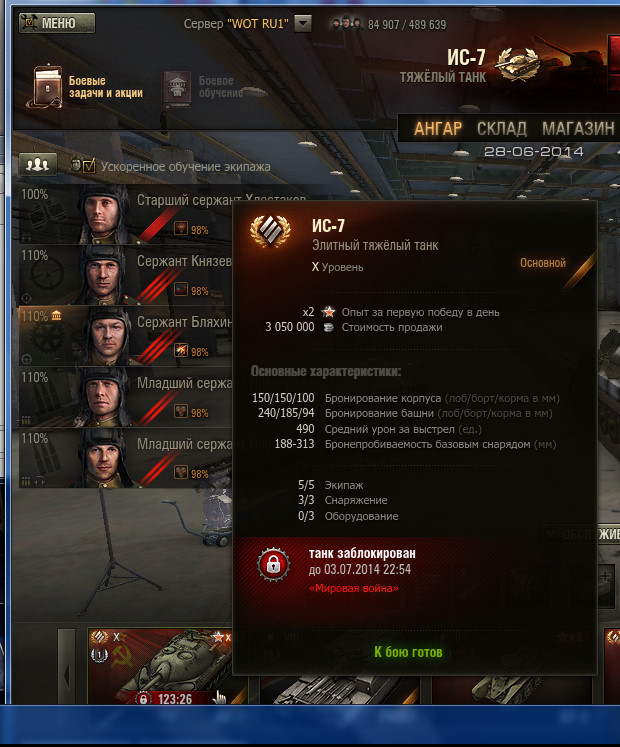The height and width of the screenshot is (747, 620).
Task: Click the crew group icon button
Action: 38,165
